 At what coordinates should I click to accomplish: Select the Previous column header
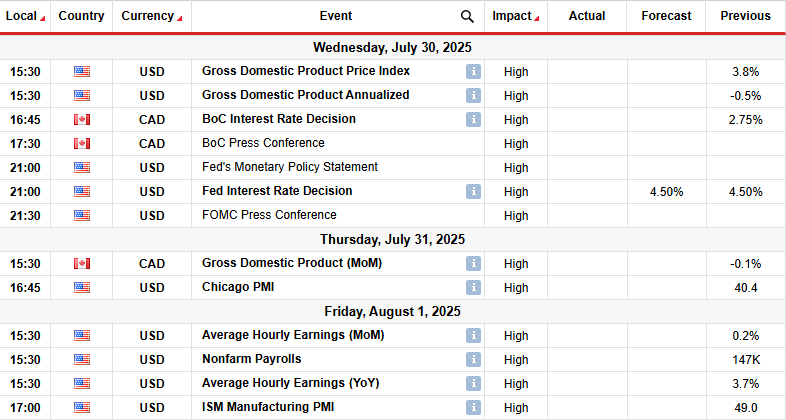pos(745,16)
